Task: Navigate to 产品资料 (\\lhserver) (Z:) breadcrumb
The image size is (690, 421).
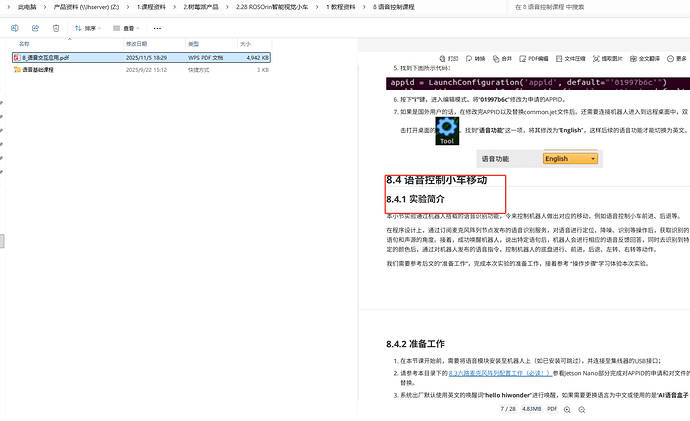Action: [x=86, y=7]
